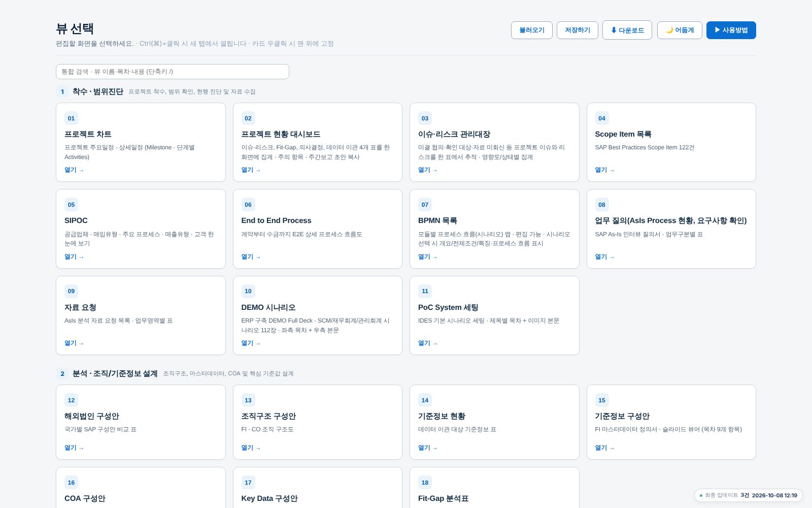This screenshot has width=812, height=508.
Task: Open End to End Process via 열기
Action: 251,257
